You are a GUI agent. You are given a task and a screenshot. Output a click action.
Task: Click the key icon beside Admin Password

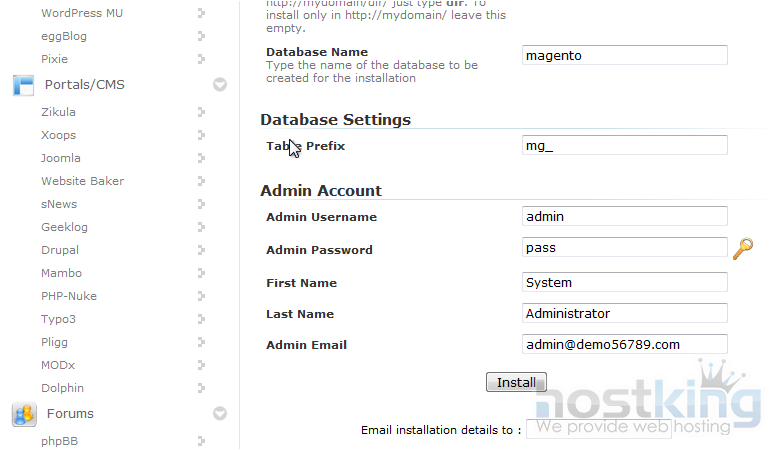tap(742, 249)
